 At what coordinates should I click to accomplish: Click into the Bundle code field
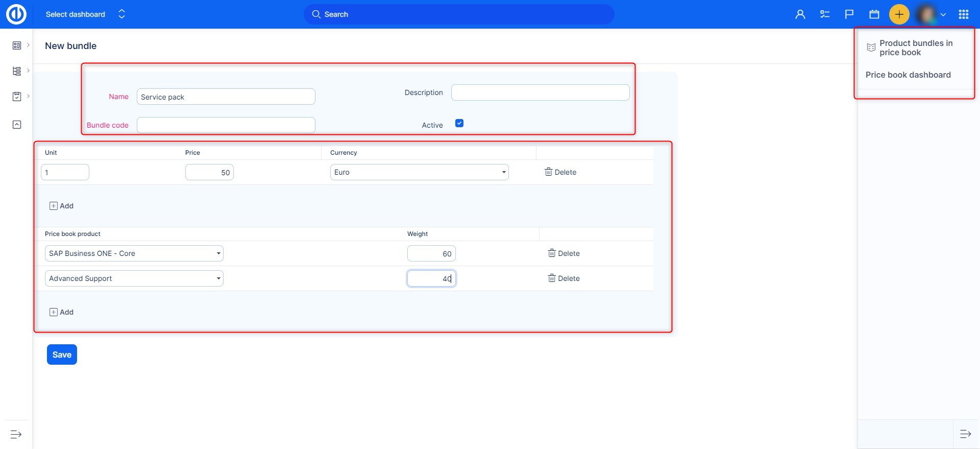[226, 125]
